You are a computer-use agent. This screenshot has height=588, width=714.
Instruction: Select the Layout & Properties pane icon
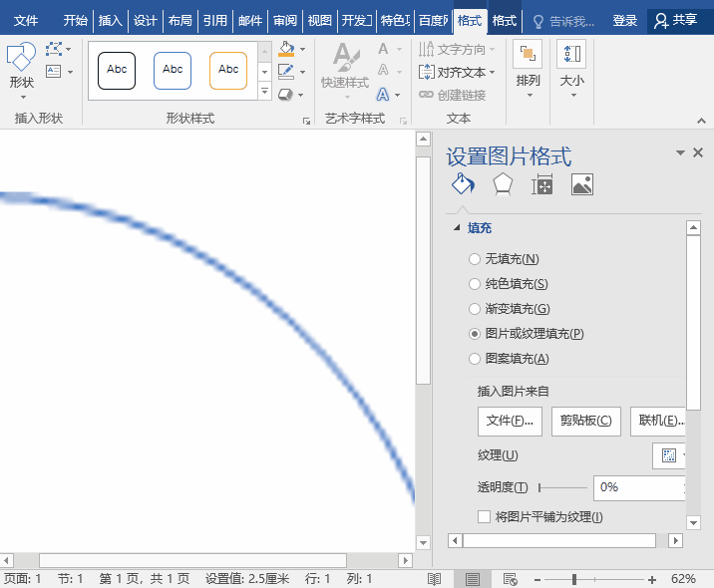click(541, 184)
